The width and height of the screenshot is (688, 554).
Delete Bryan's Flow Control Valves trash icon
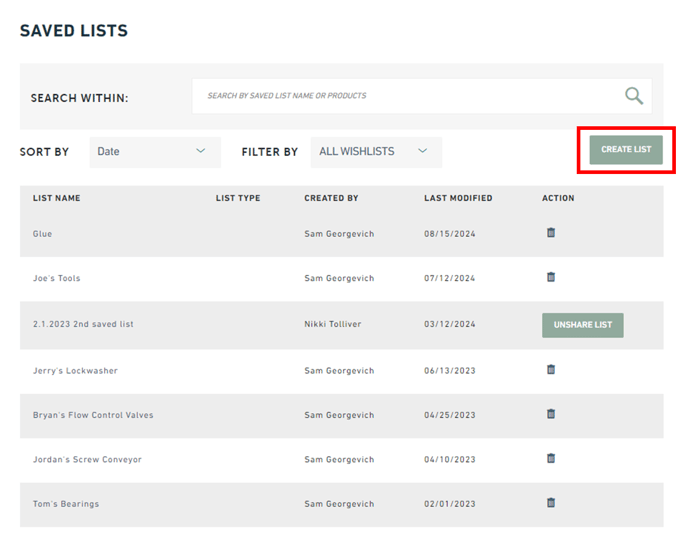pos(551,414)
